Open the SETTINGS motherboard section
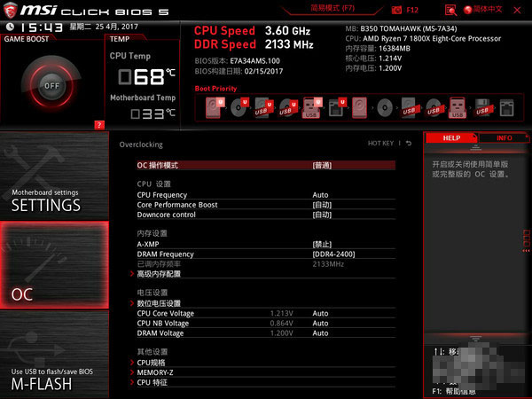This screenshot has width=532, height=399. pyautogui.click(x=54, y=176)
